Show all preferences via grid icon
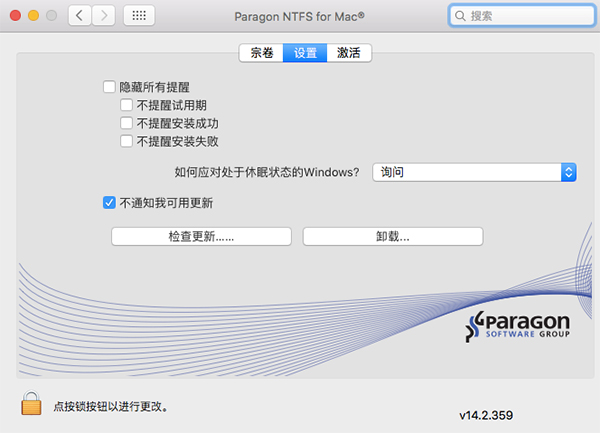 (139, 16)
